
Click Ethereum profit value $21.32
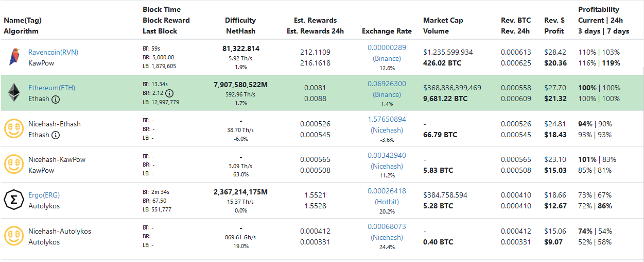point(555,99)
